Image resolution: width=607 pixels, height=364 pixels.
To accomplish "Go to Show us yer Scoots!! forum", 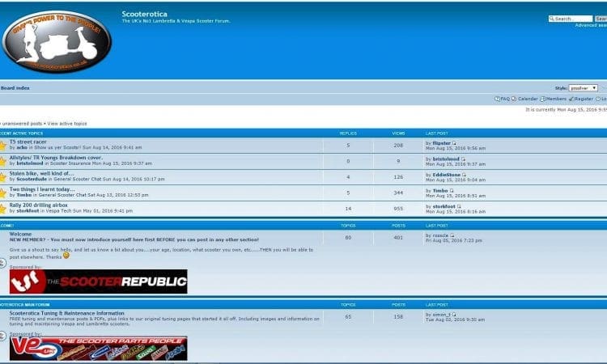I will (58, 147).
